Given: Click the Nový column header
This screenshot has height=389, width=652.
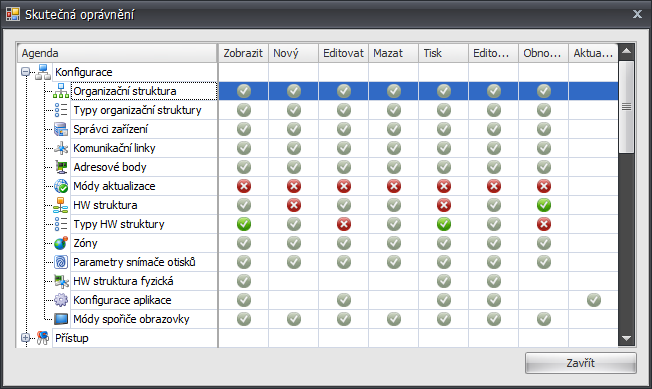Looking at the screenshot, I should click(x=294, y=53).
